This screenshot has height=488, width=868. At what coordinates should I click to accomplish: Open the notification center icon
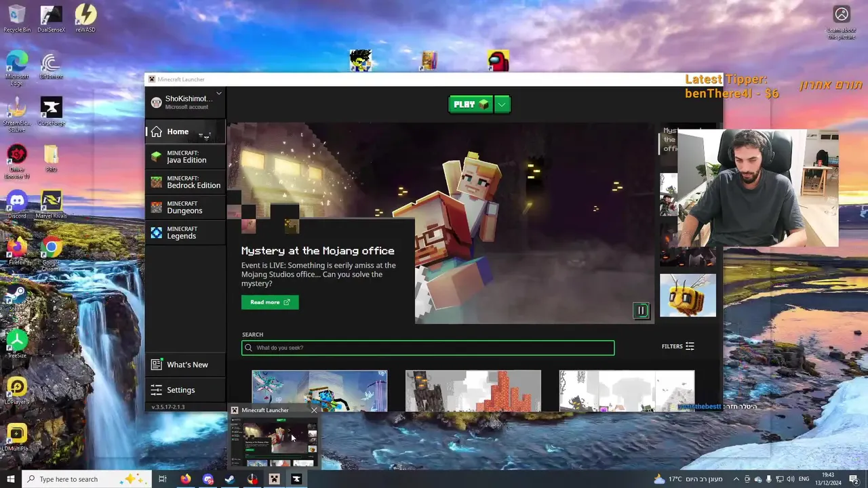tap(854, 479)
